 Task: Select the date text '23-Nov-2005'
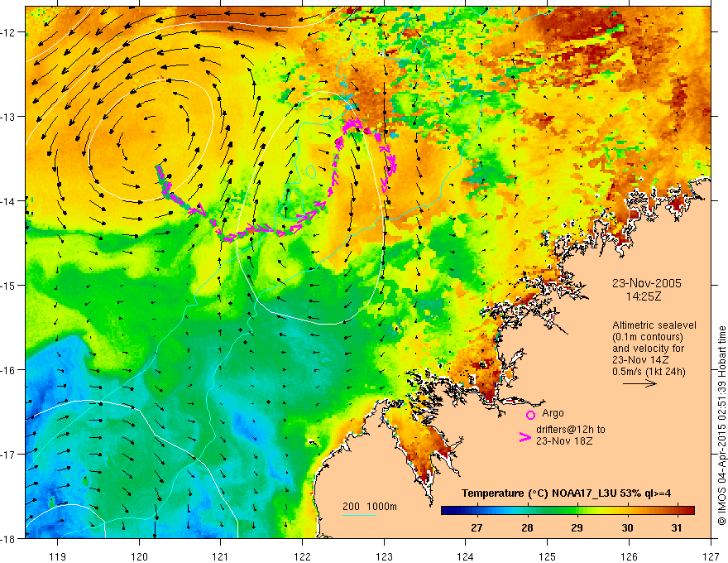pyautogui.click(x=647, y=283)
